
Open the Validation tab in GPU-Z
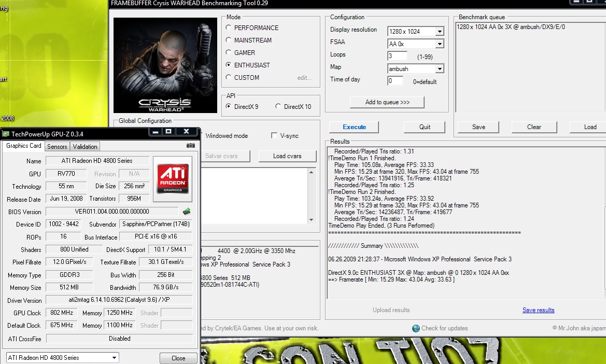click(85, 146)
